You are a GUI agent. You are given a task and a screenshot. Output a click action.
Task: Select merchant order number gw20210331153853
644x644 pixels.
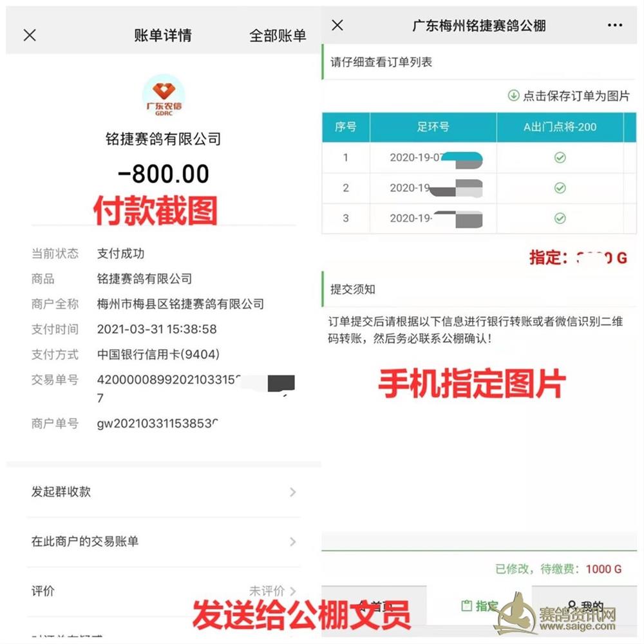[157, 423]
